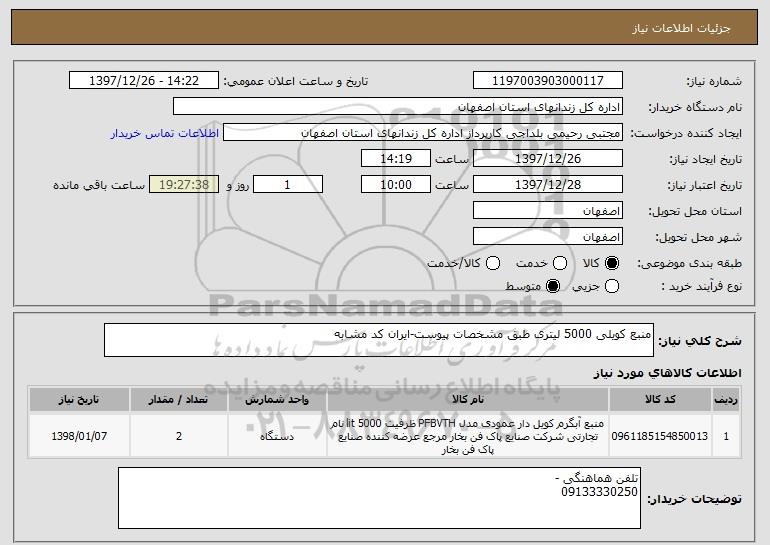Click the validity time field 10:00
770x545 pixels.
pos(396,185)
